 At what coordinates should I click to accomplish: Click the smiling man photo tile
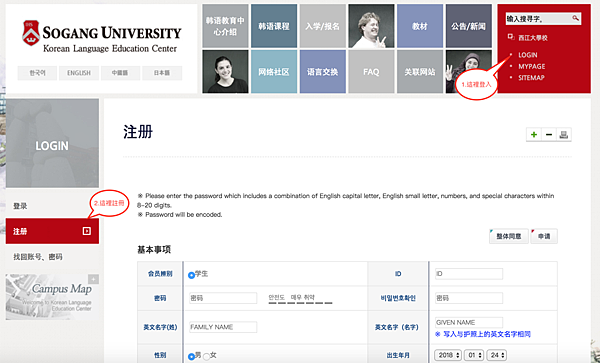[371, 26]
